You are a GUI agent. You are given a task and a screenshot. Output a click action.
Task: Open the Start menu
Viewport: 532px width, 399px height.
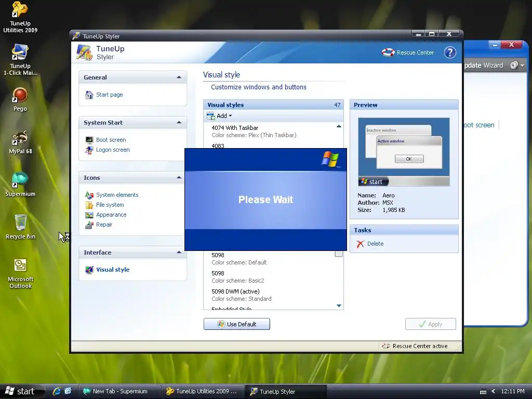21,391
